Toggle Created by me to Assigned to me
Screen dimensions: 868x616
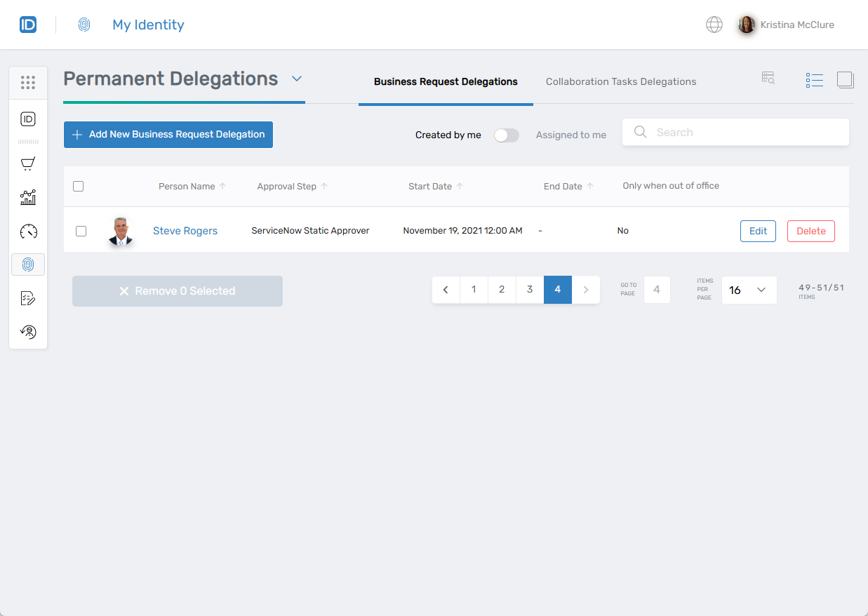tap(507, 135)
